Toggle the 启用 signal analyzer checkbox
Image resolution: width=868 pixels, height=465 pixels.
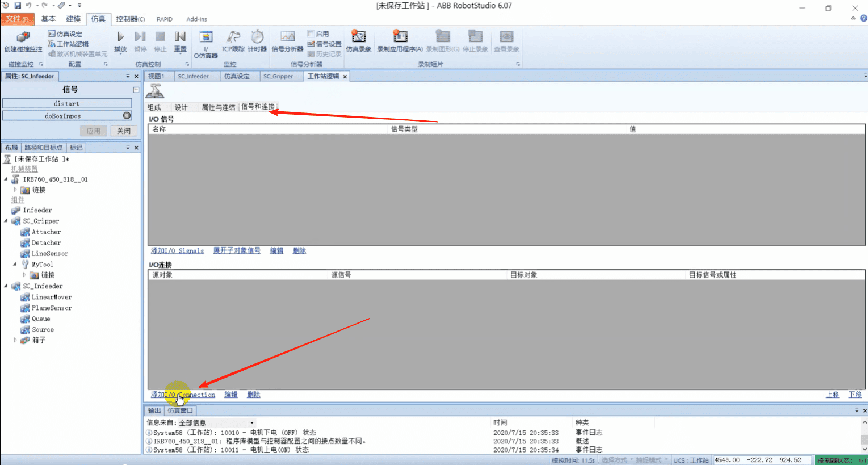311,33
